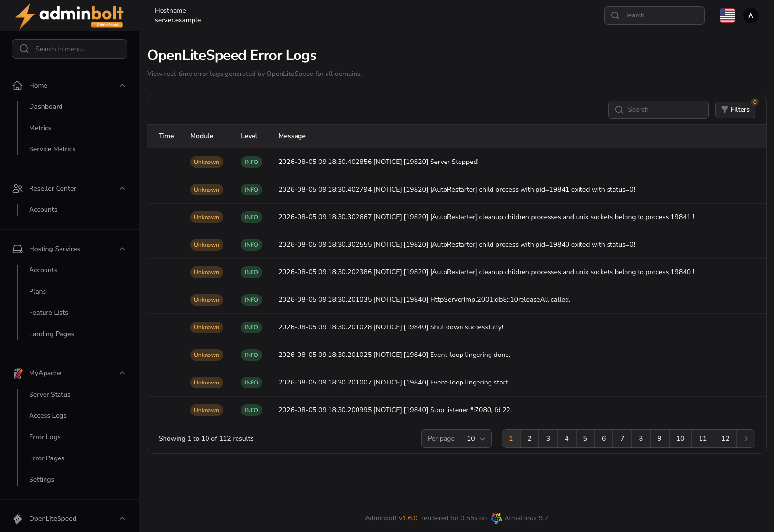
Task: Open MyApache Error Pages
Action: (x=46, y=458)
